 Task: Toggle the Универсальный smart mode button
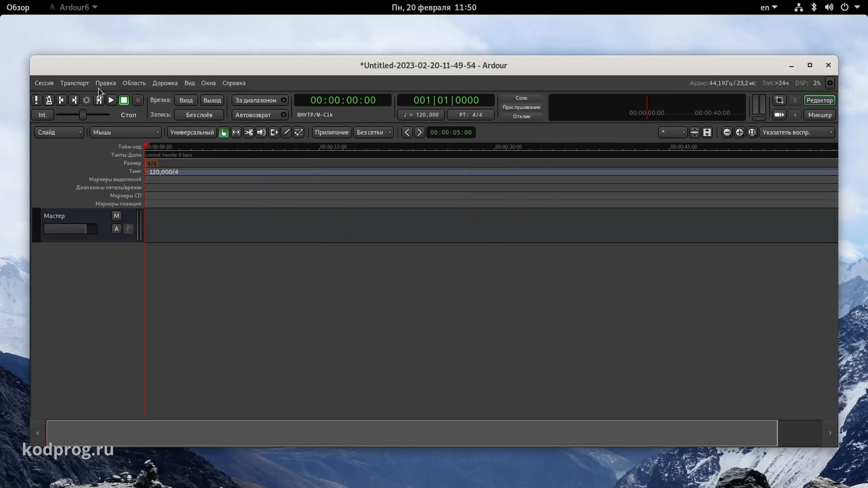point(192,132)
